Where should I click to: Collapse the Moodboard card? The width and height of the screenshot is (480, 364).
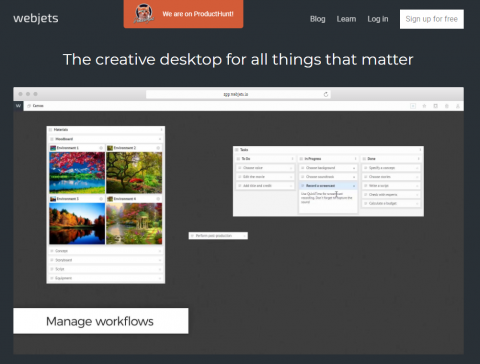pos(160,139)
